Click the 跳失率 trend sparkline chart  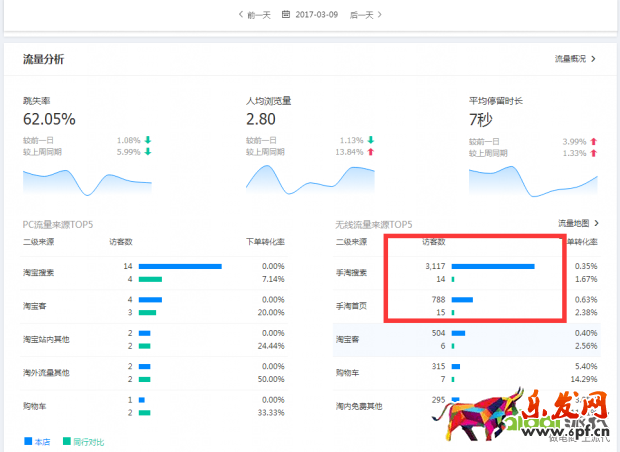87,180
